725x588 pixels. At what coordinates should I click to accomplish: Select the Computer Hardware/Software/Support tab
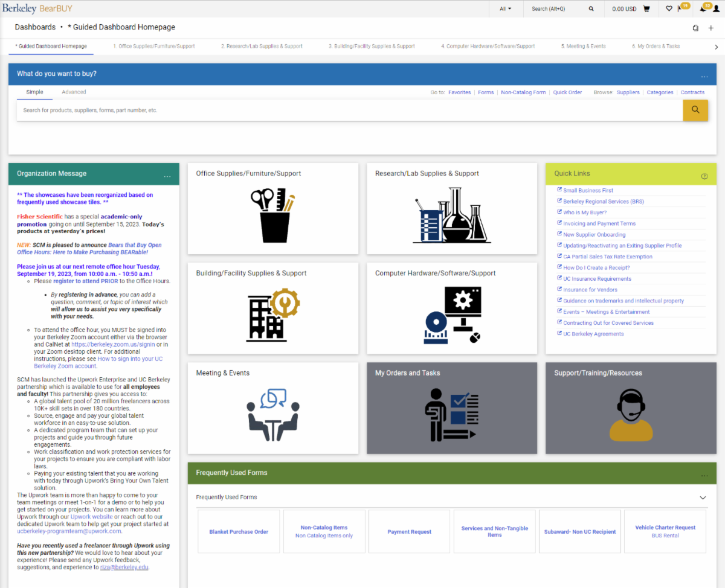pos(488,46)
